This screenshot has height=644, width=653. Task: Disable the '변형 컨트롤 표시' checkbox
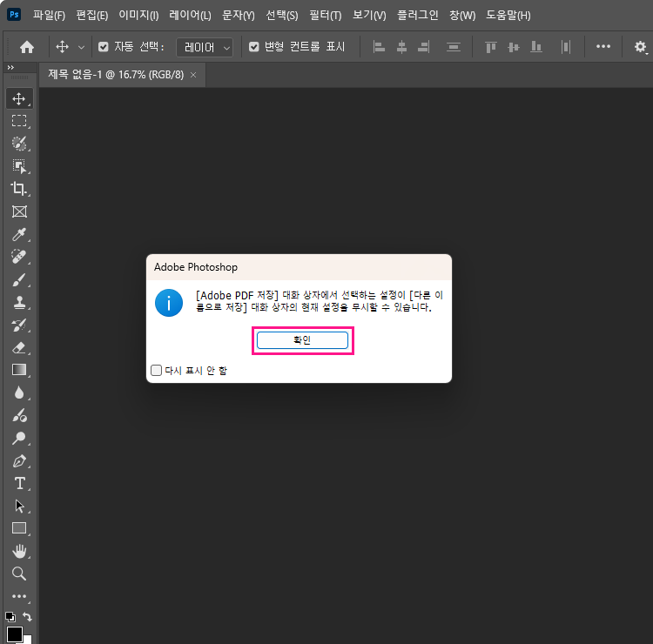254,47
